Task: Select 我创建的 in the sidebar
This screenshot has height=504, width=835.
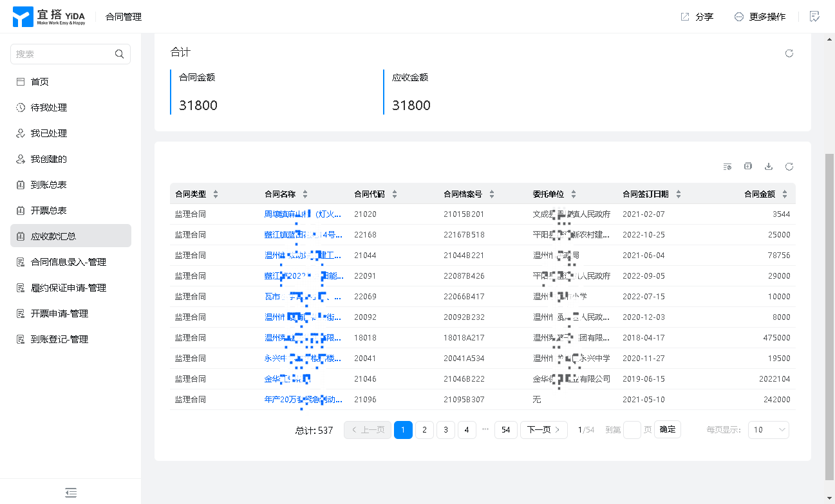Action: coord(71,159)
